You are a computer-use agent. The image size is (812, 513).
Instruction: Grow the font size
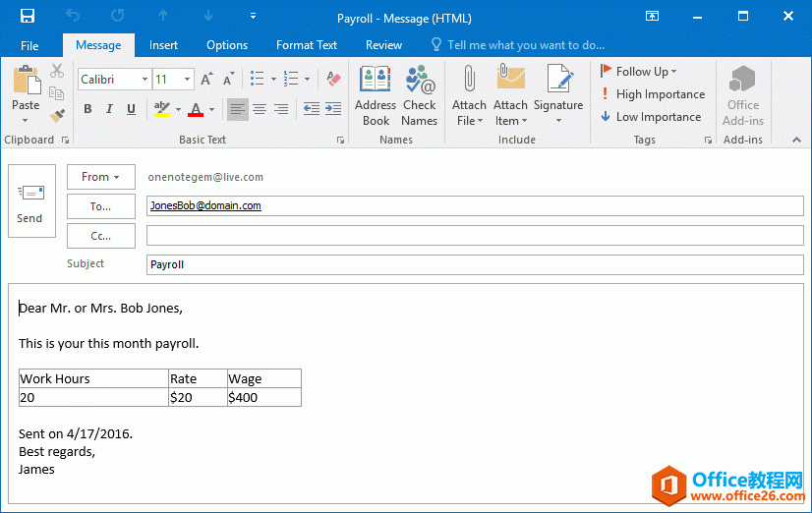206,79
